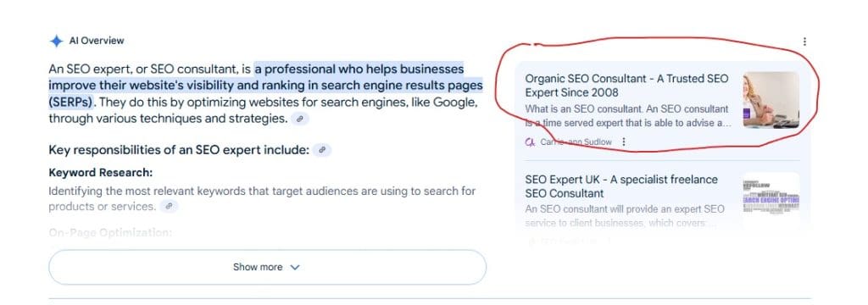The image size is (868, 305).
Task: Click the woman photo thumbnail in first source
Action: tap(771, 100)
